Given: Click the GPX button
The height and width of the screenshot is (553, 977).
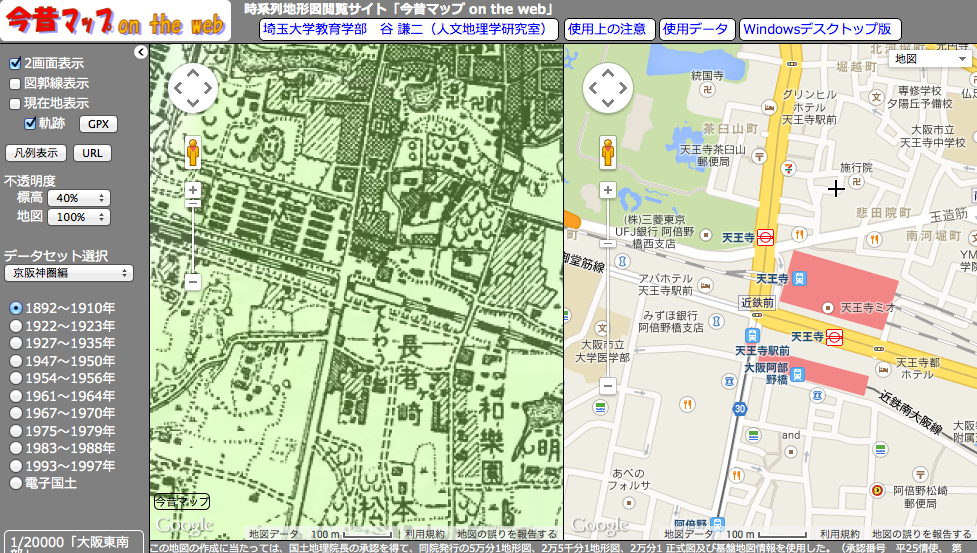Looking at the screenshot, I should pyautogui.click(x=98, y=124).
